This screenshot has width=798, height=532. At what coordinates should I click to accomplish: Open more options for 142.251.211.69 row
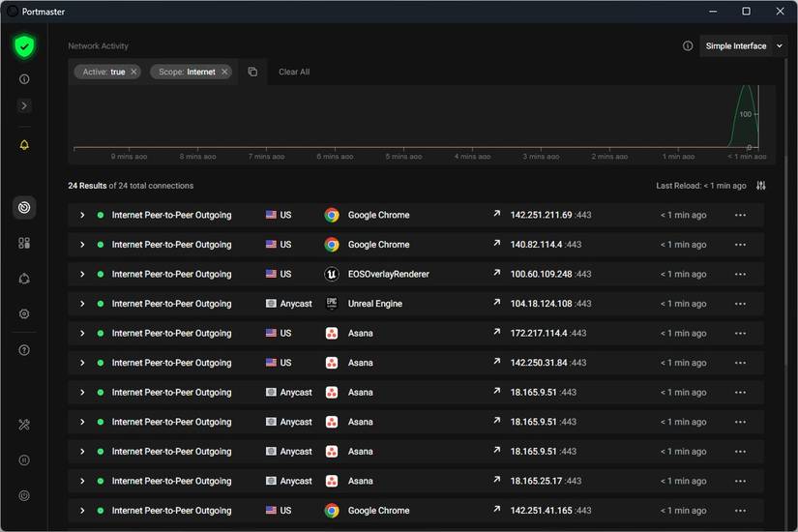pos(741,216)
